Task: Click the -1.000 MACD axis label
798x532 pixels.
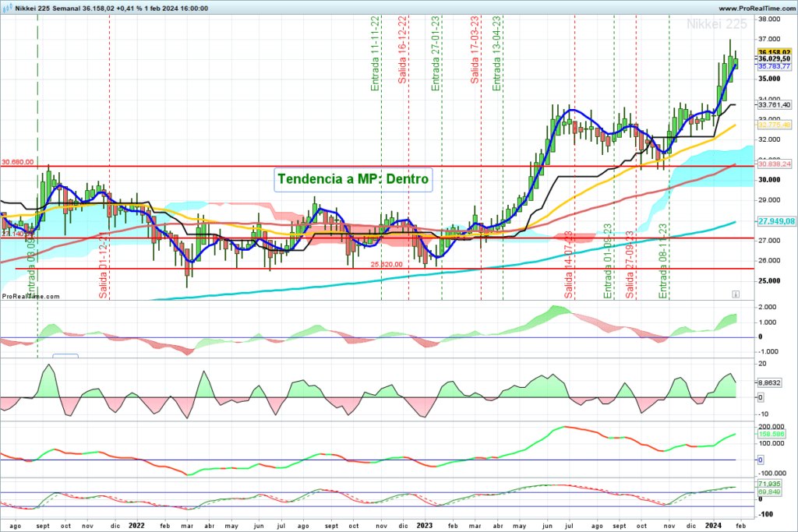Action: (x=768, y=351)
